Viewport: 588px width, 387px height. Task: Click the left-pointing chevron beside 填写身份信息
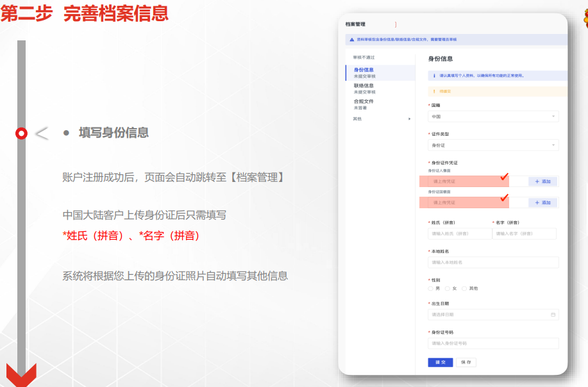(42, 133)
